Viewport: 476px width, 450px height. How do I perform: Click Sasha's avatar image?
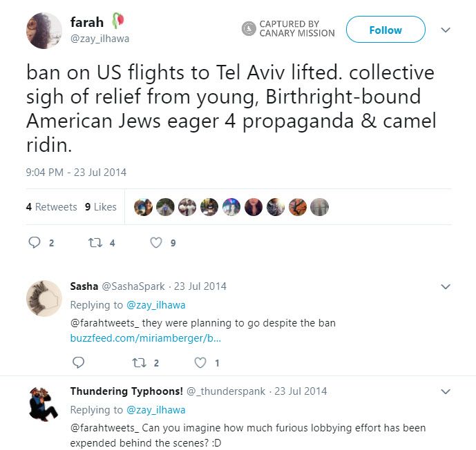44,297
